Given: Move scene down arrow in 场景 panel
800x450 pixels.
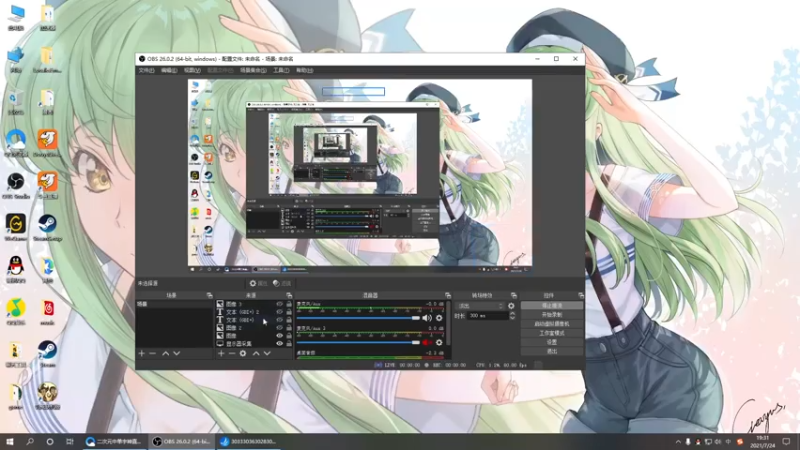Looking at the screenshot, I should [177, 353].
